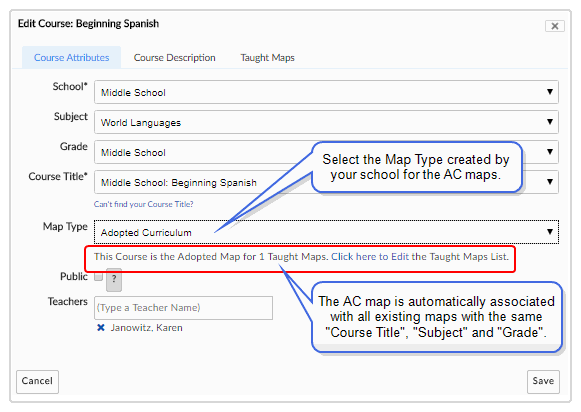
Task: Switch to the Course Attributes tab
Action: [x=72, y=57]
